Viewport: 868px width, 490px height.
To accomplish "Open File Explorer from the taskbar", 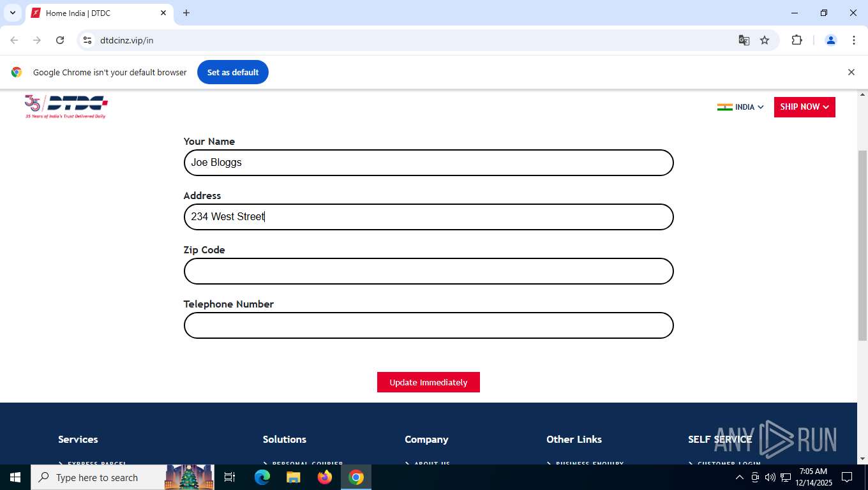I will (x=293, y=477).
